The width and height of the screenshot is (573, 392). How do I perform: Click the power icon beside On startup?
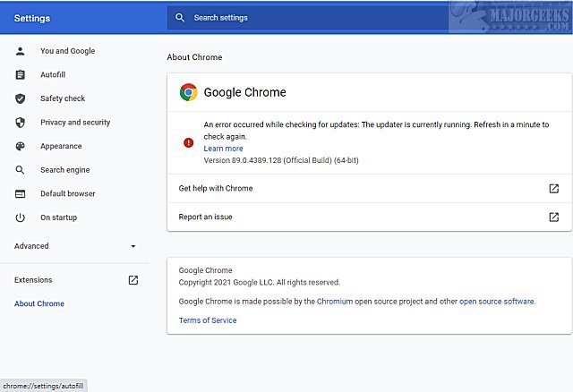(x=20, y=217)
